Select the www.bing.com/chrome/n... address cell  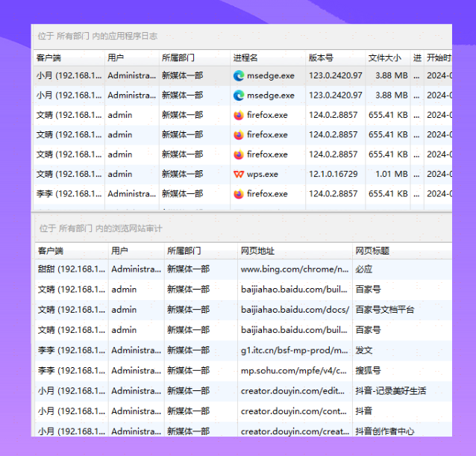pyautogui.click(x=295, y=269)
